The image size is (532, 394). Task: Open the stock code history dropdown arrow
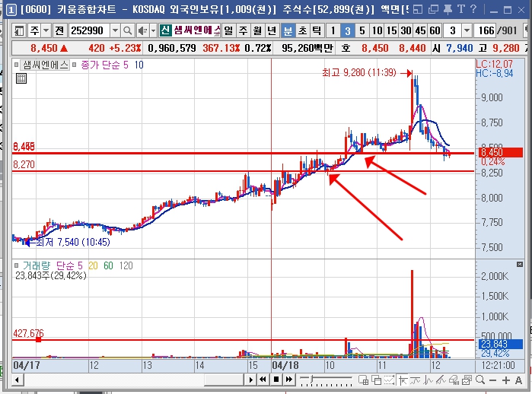point(116,31)
